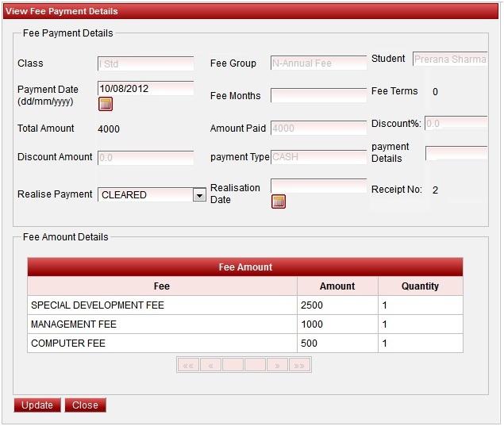
Task: Go to next page of fee table
Action: click(277, 365)
